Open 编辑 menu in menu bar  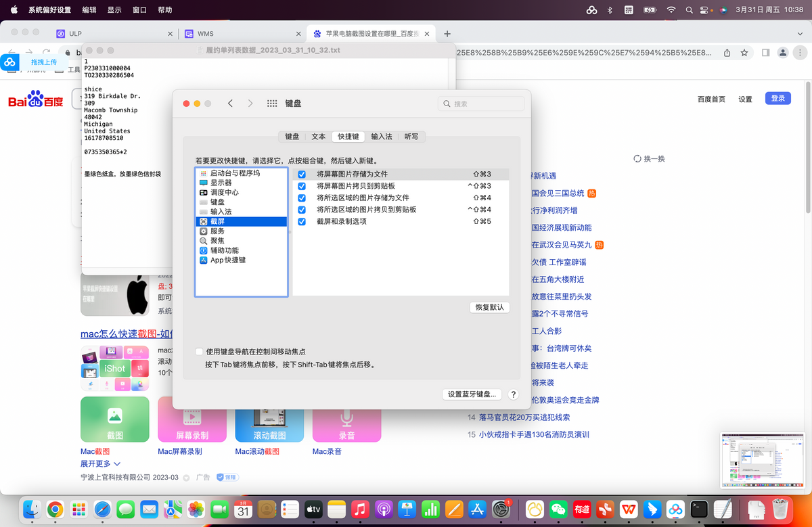[x=89, y=10]
